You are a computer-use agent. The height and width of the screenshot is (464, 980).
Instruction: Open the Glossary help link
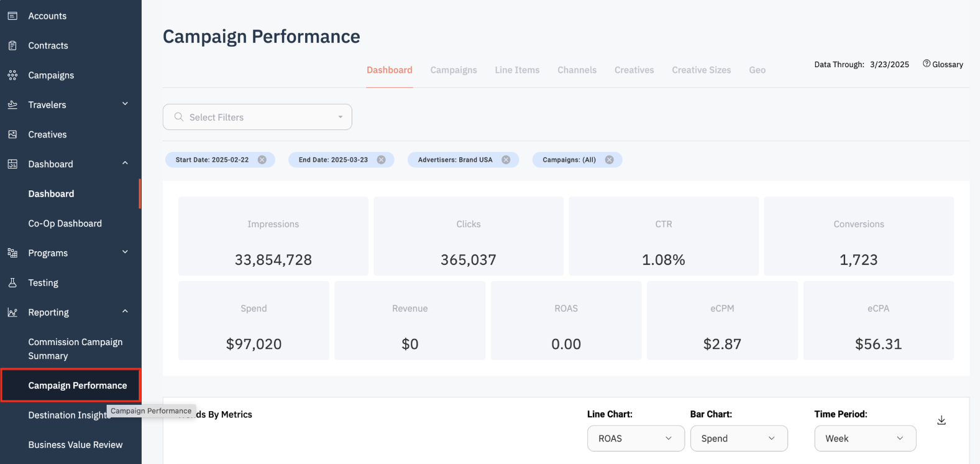943,64
